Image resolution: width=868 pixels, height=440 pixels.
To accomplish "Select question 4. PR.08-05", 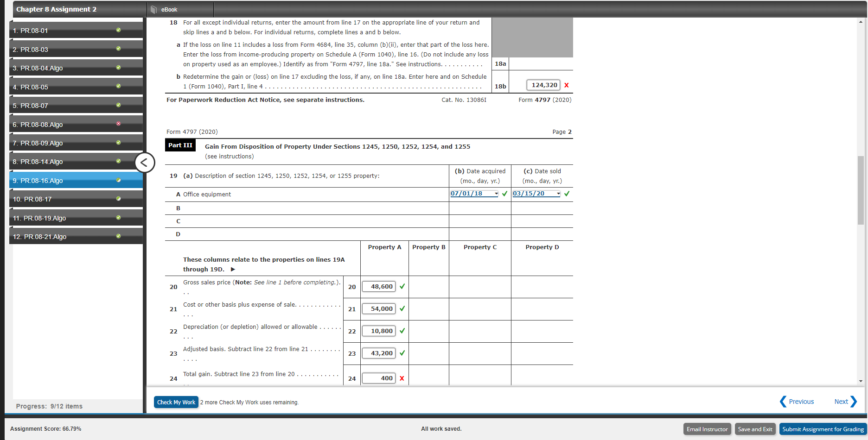I will 76,87.
